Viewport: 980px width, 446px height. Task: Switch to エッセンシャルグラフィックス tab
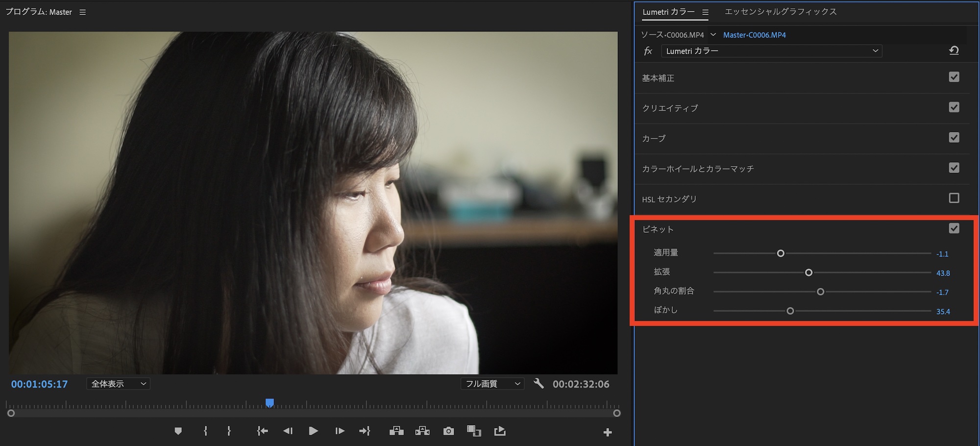[x=780, y=12]
